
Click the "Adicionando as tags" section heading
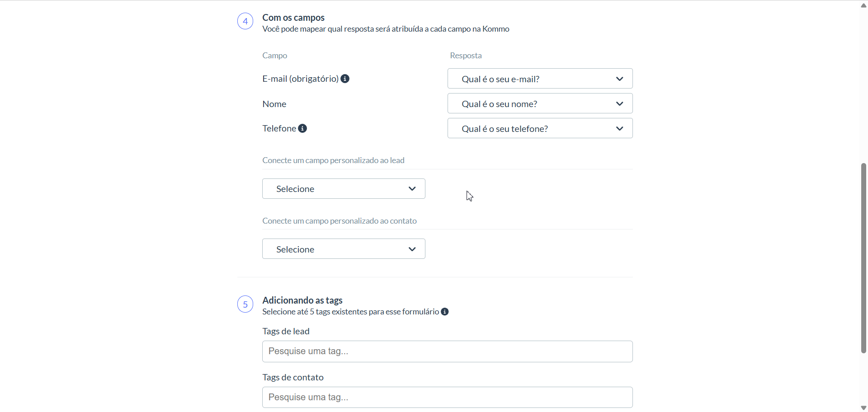[x=302, y=300]
